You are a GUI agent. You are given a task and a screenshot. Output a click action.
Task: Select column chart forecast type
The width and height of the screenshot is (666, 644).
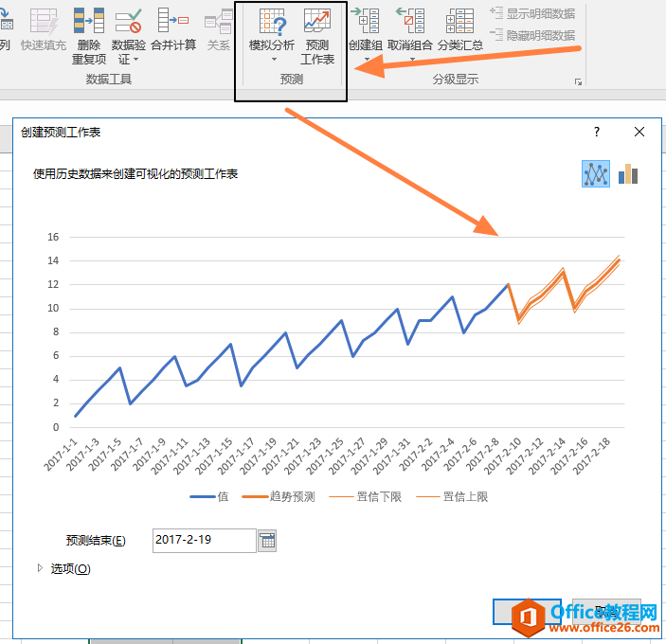tap(628, 173)
